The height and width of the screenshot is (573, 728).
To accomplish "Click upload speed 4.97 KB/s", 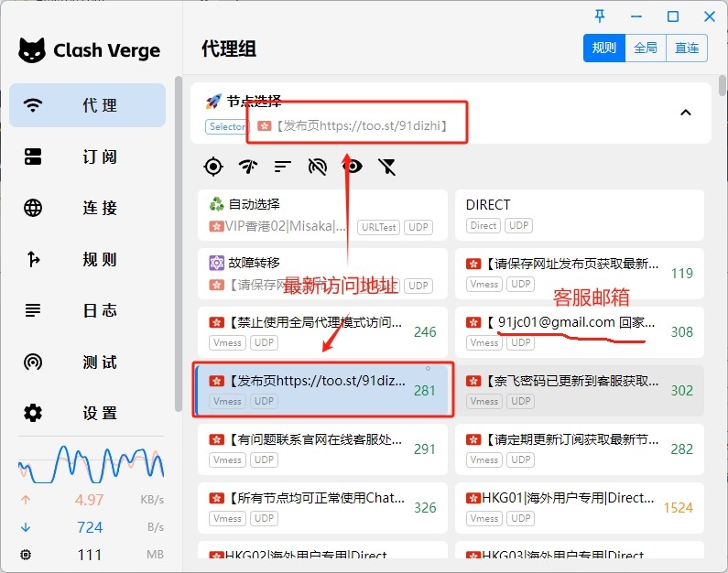I will point(92,500).
